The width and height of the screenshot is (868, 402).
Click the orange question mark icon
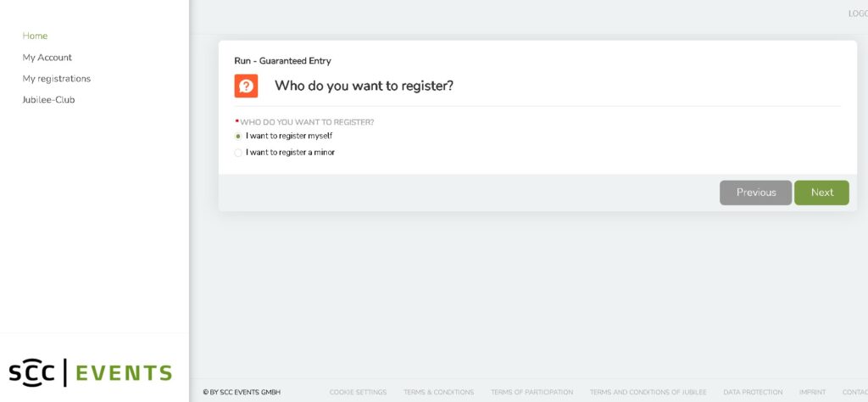tap(246, 86)
